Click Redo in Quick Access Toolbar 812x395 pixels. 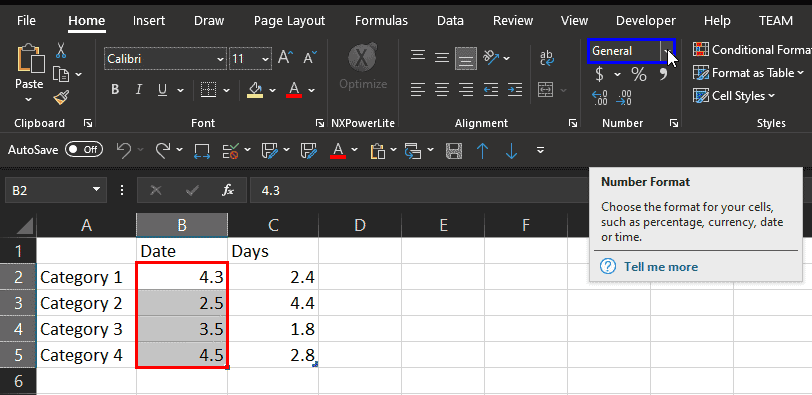[163, 150]
